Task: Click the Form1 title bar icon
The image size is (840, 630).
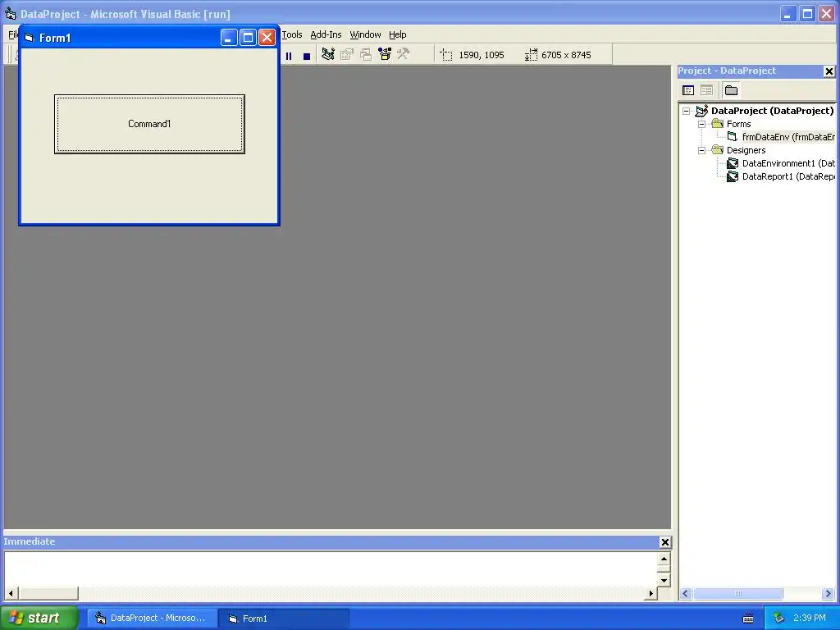Action: (x=29, y=38)
